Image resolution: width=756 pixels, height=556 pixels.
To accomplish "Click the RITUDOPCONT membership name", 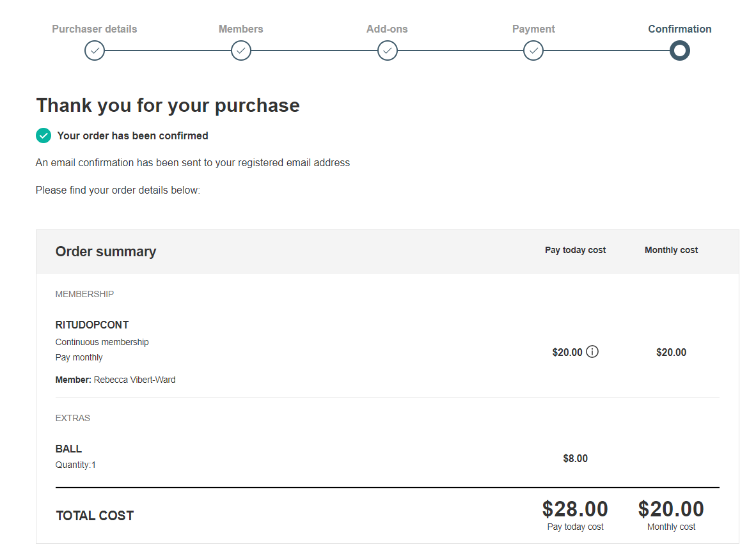I will (x=92, y=325).
